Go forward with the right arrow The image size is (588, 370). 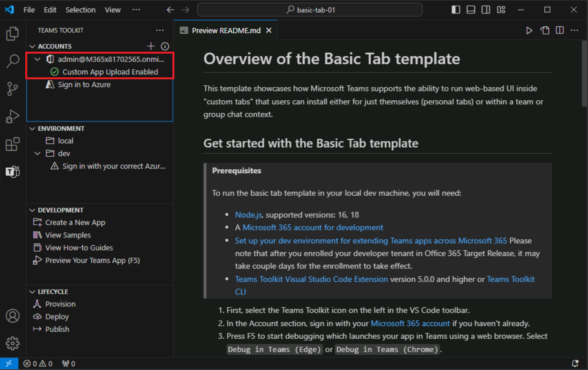[x=186, y=10]
